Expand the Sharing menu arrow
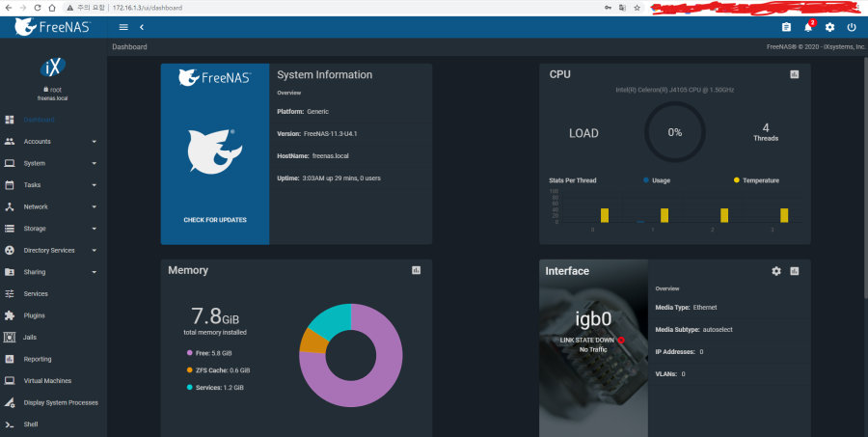Screen dimensions: 868x437 [x=95, y=272]
